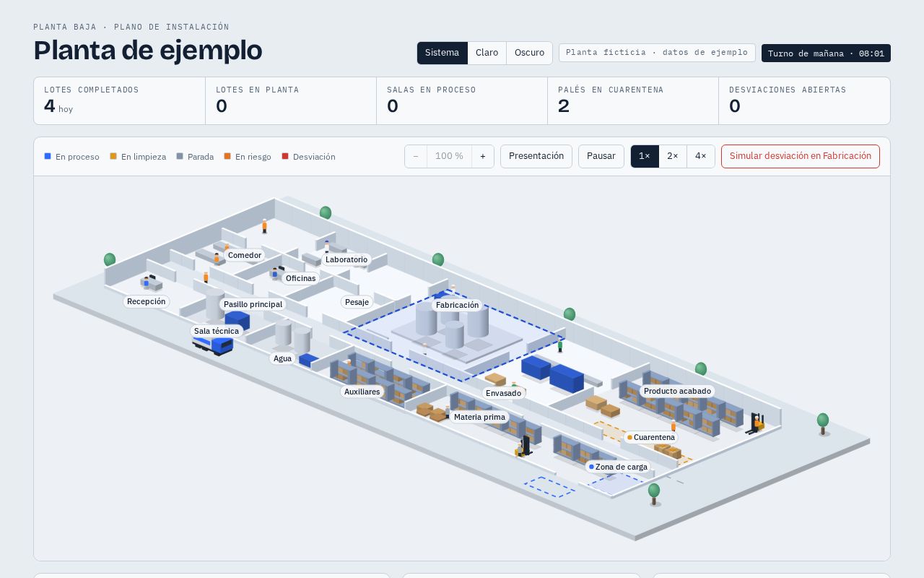
Task: Select the Auxiliares storage label
Action: tap(362, 392)
